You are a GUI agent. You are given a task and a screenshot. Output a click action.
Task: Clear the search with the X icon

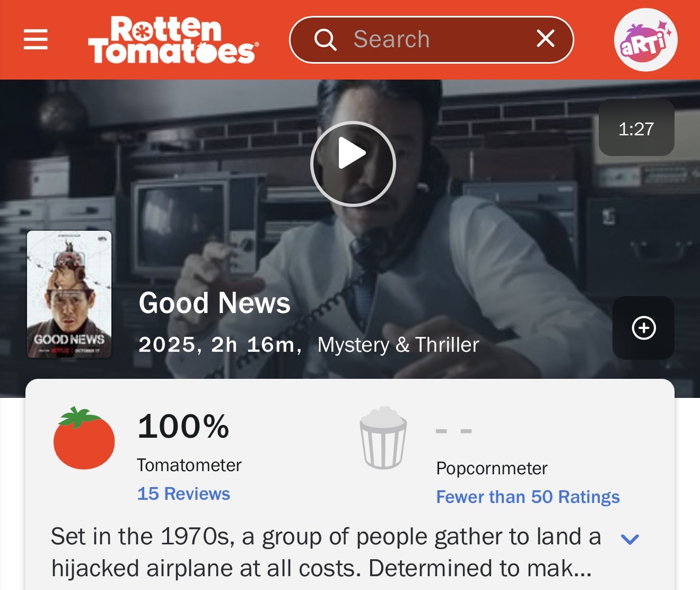[x=546, y=39]
